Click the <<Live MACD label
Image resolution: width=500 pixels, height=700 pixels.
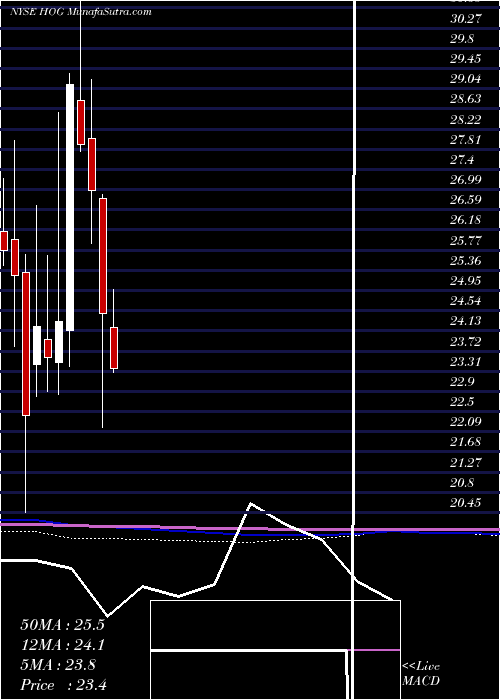[x=421, y=674]
